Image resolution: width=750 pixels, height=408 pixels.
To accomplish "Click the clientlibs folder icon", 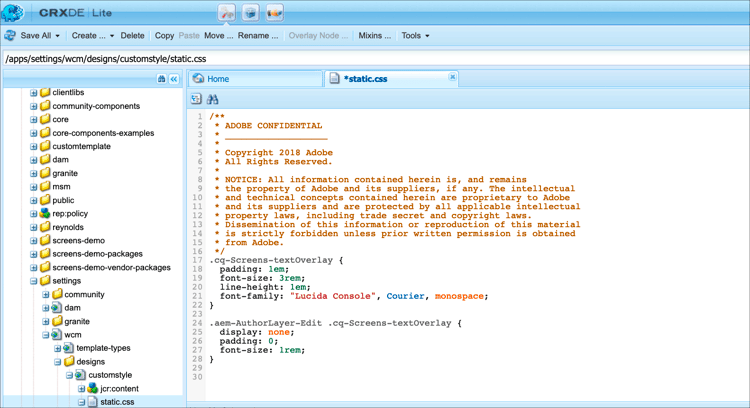I will [x=45, y=92].
